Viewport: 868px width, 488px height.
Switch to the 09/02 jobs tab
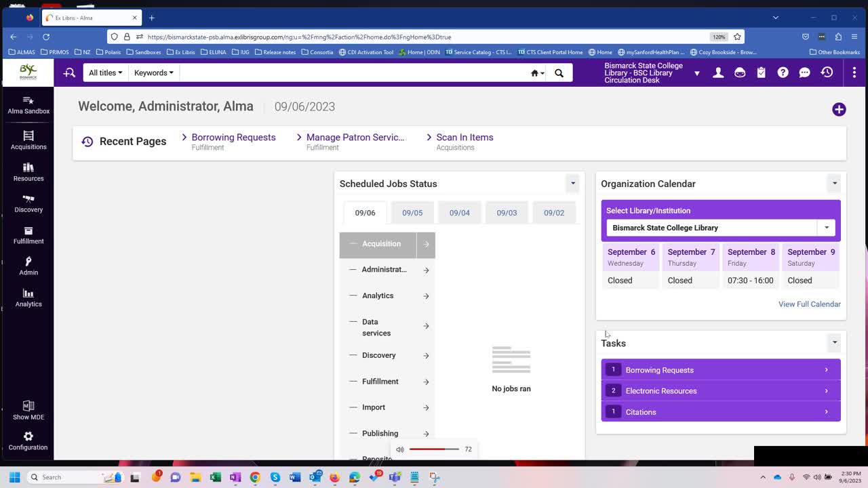point(554,213)
